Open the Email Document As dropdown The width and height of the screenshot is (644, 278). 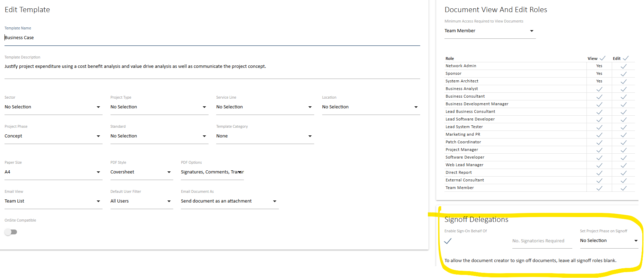click(230, 201)
